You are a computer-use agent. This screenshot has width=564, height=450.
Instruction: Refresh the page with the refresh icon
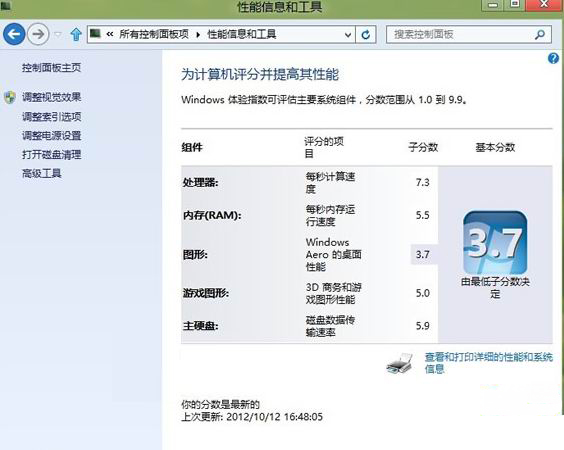(366, 35)
